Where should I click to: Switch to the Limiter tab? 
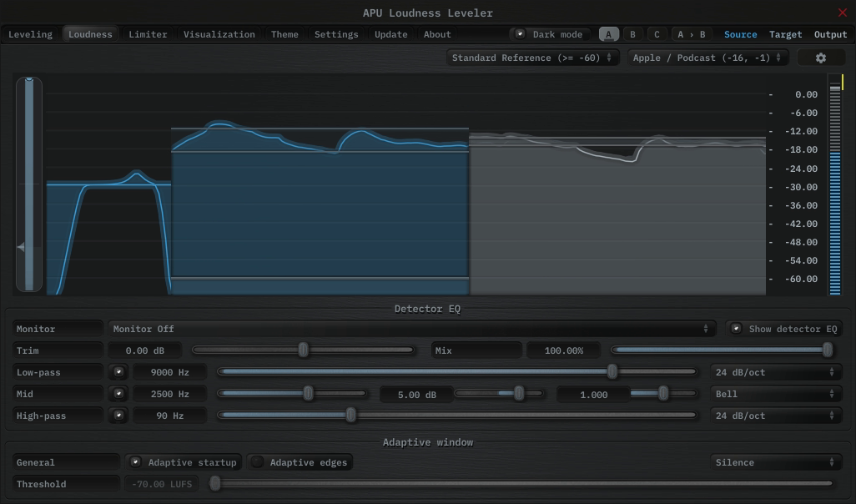pyautogui.click(x=148, y=34)
